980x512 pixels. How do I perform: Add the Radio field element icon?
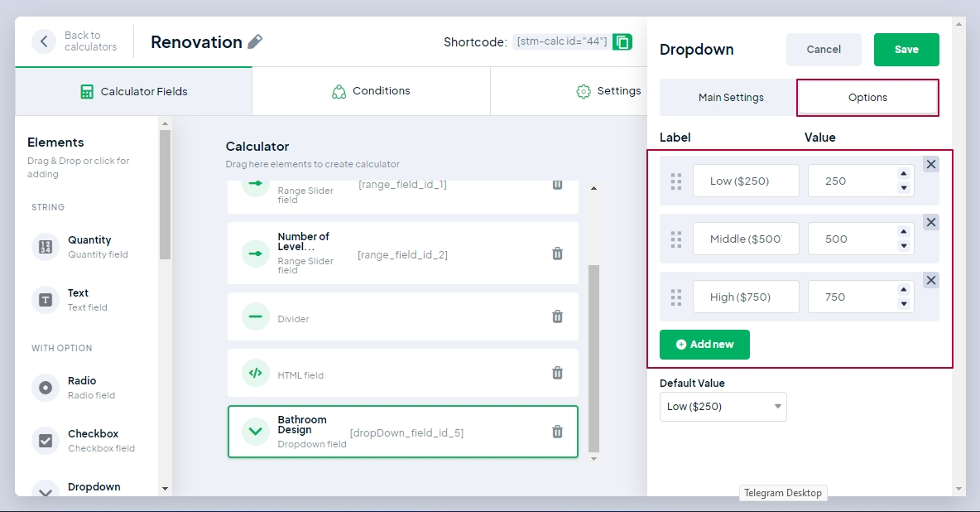tap(45, 388)
